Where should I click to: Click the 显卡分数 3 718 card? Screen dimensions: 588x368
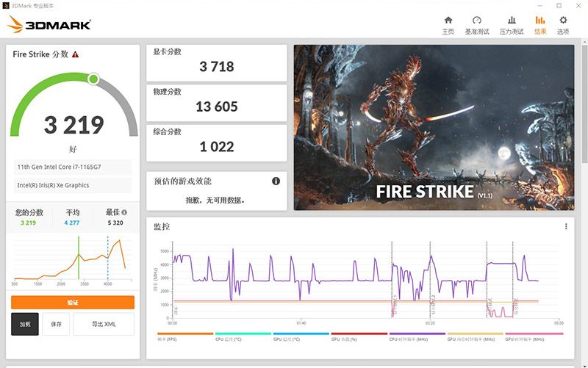click(x=216, y=63)
